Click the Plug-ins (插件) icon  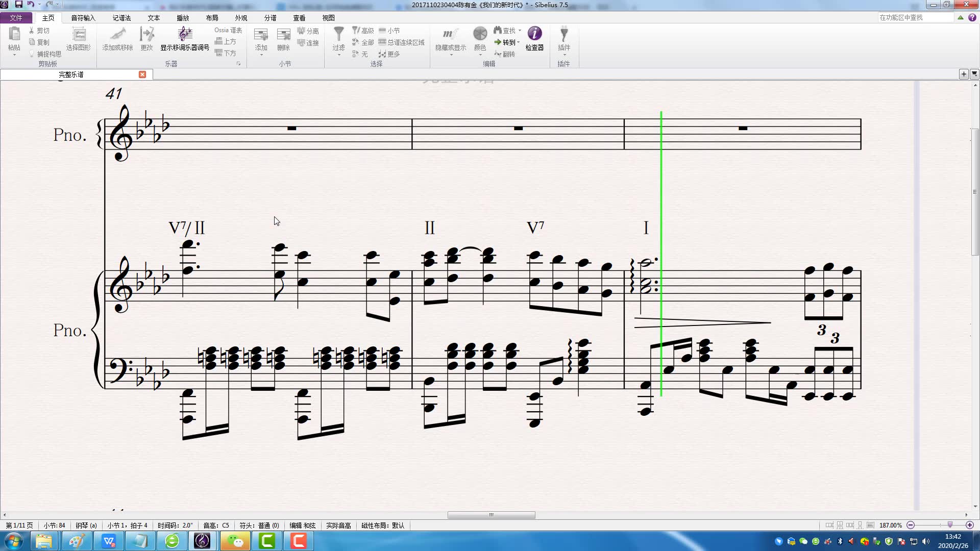[x=563, y=34]
